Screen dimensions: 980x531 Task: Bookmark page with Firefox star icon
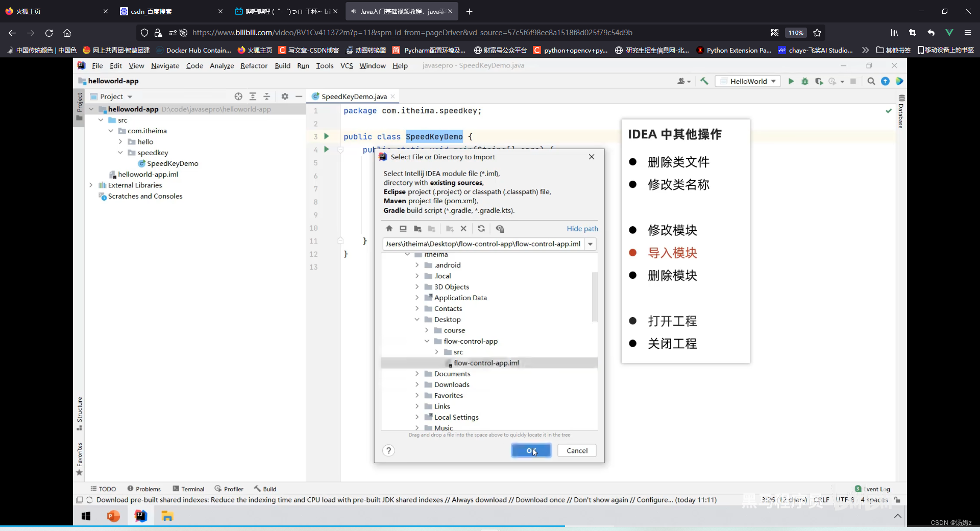[x=817, y=33]
